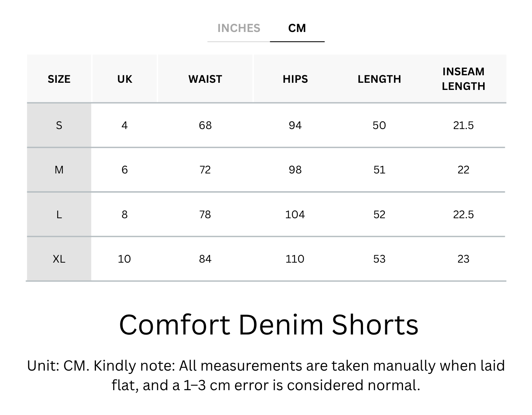
Task: Click the inseam value 21.5
Action: tap(463, 125)
